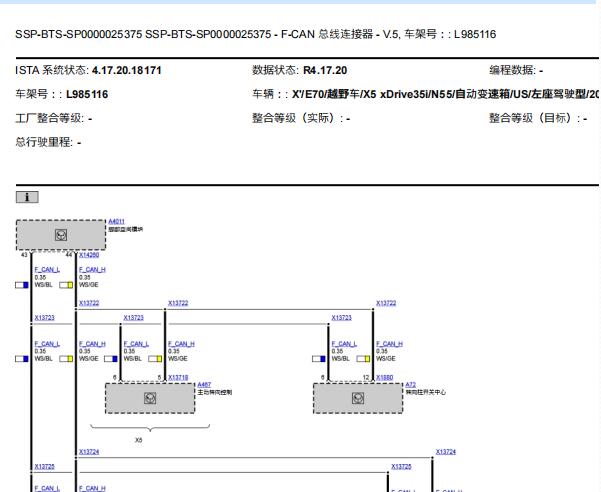Open F_CAN_L link under pin 43 of A4011

47,270
